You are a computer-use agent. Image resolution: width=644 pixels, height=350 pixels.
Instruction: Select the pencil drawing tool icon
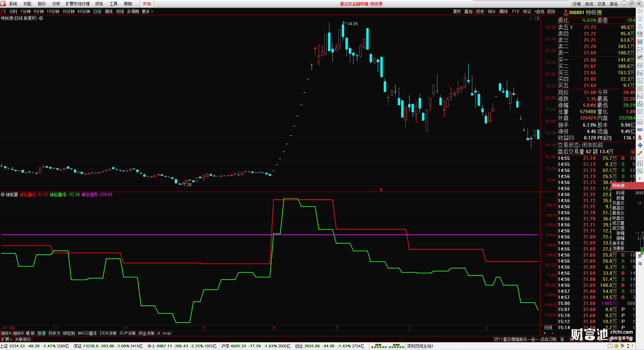click(x=640, y=153)
